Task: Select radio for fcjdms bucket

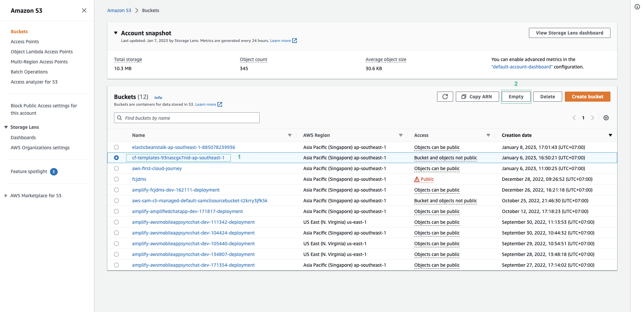Action: click(x=116, y=179)
